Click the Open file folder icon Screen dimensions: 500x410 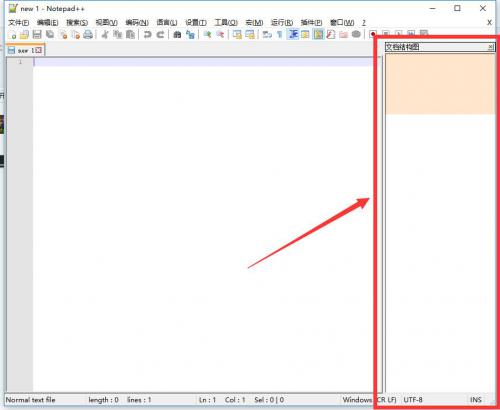pyautogui.click(x=24, y=34)
